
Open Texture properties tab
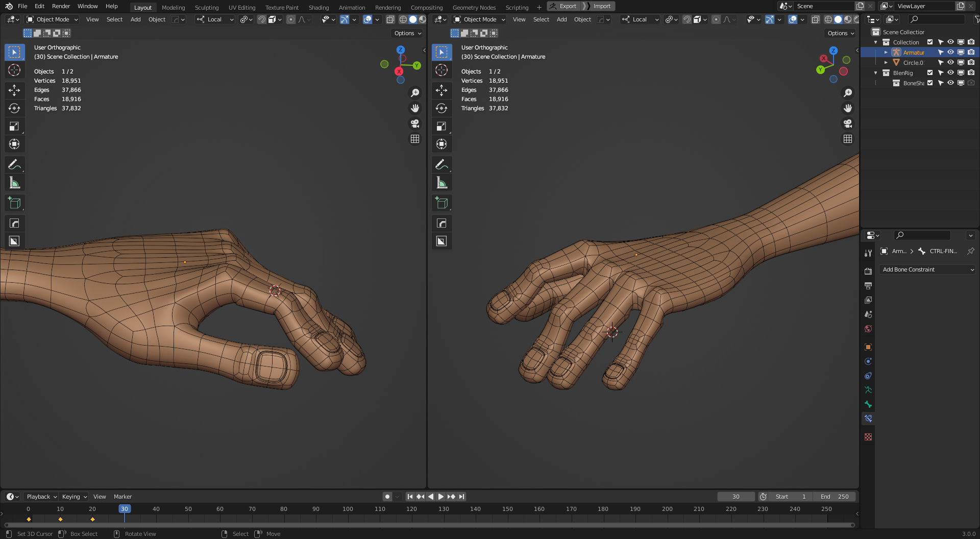[868, 437]
